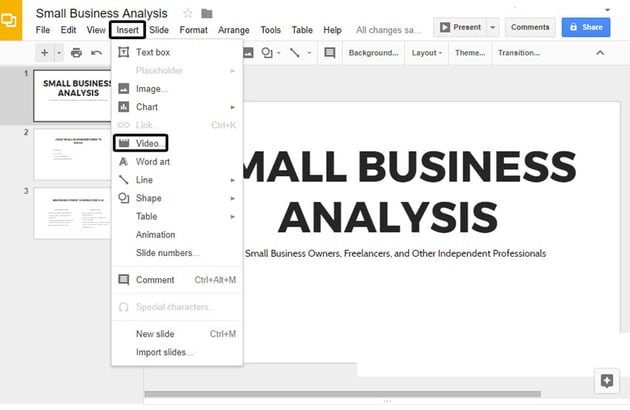630x410 pixels.
Task: Click the image icon in toolbar
Action: 248,53
